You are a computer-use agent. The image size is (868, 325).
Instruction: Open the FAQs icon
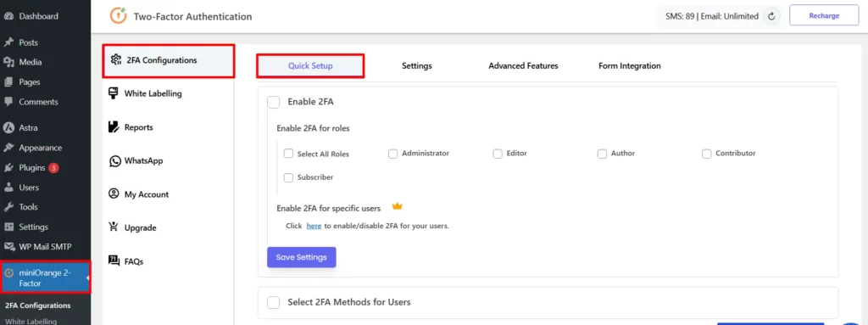click(114, 261)
